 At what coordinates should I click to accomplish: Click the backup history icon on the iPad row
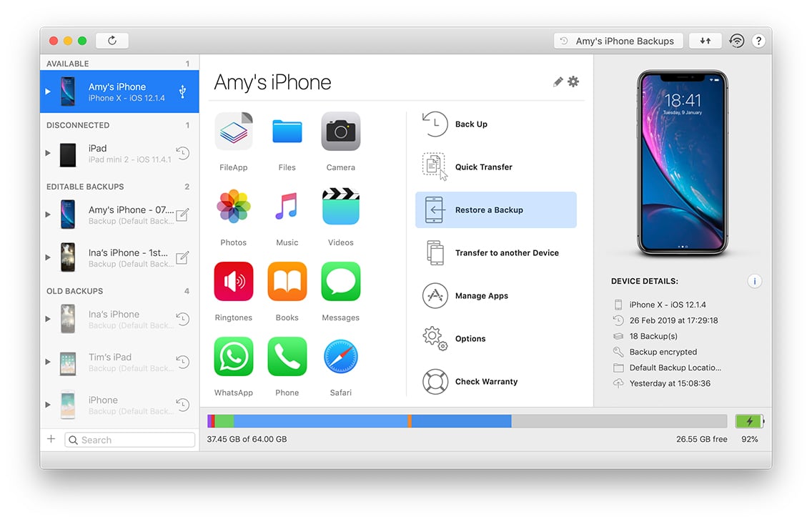[183, 153]
